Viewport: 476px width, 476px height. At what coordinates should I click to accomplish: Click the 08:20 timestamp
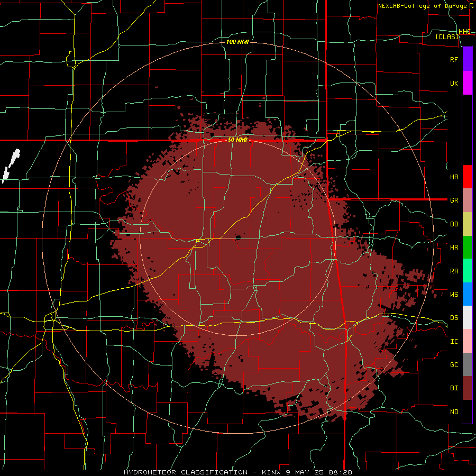341,472
